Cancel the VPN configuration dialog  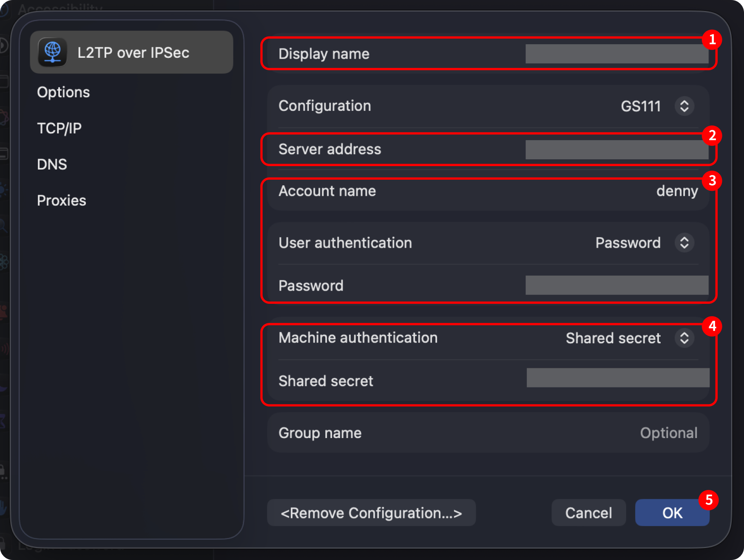click(x=588, y=512)
